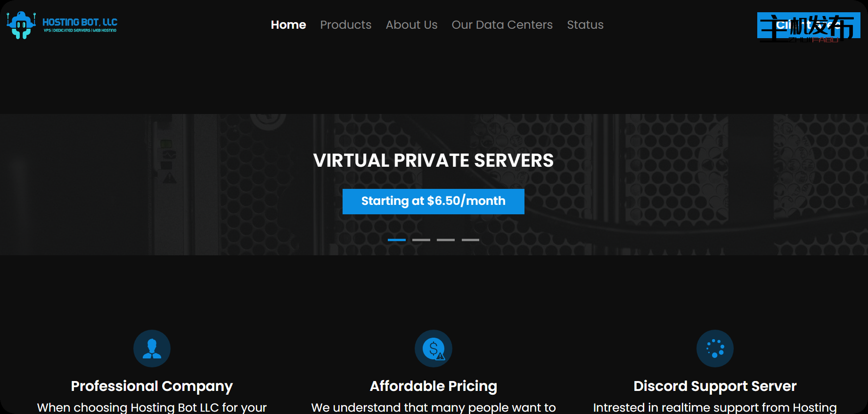The image size is (868, 414).
Task: Click the blue Client Area button
Action: [x=809, y=25]
